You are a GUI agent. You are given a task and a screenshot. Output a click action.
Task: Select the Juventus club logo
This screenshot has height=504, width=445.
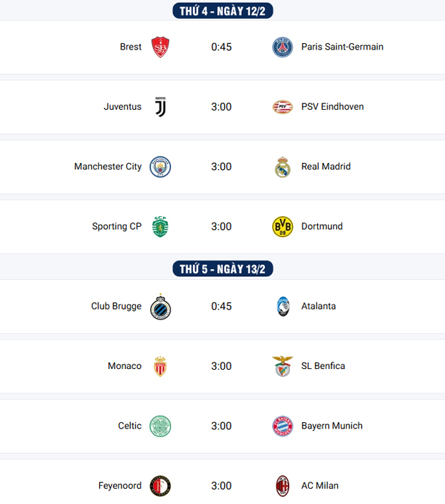[x=160, y=107]
